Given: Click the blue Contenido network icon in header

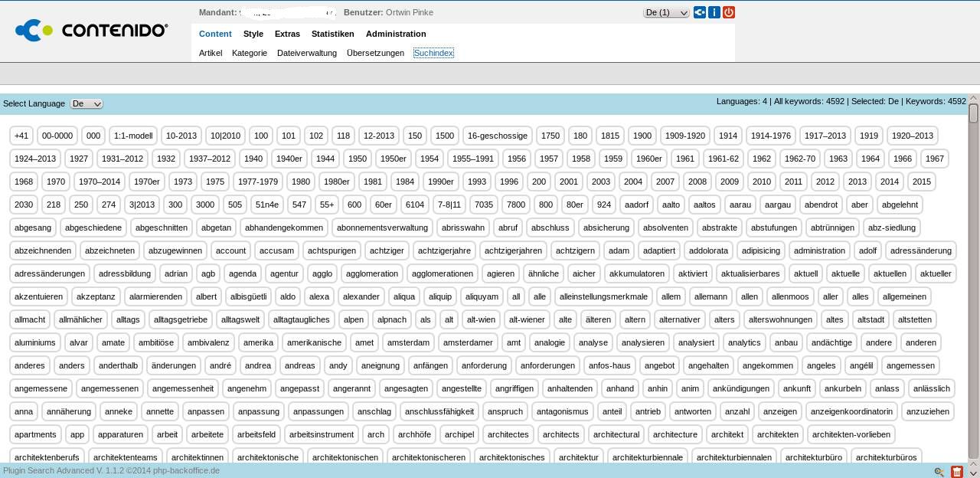Looking at the screenshot, I should click(699, 12).
